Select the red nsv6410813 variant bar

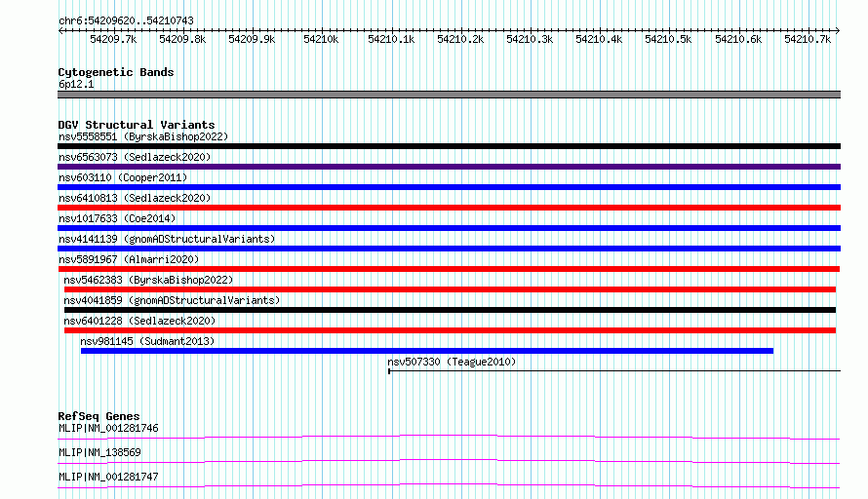click(x=449, y=208)
